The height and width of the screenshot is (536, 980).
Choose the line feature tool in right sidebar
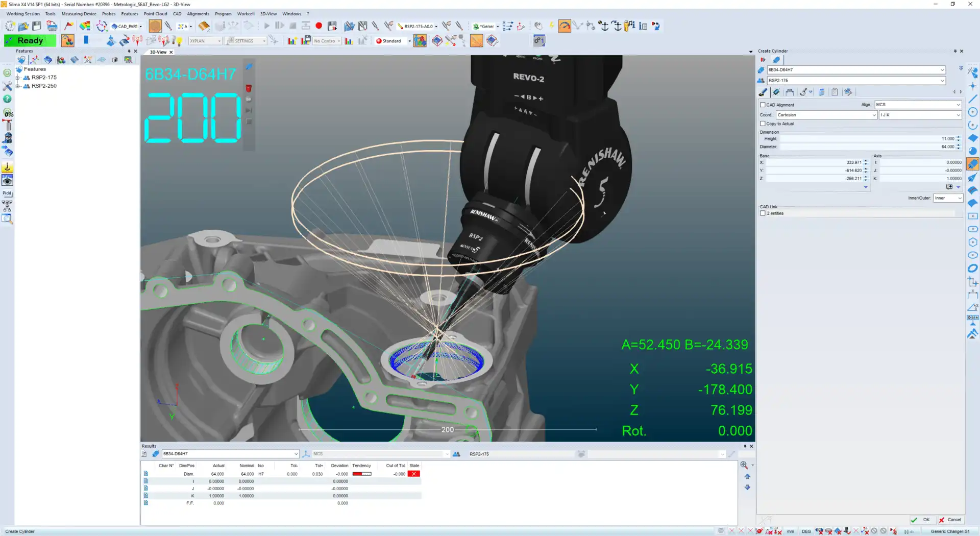click(x=972, y=99)
